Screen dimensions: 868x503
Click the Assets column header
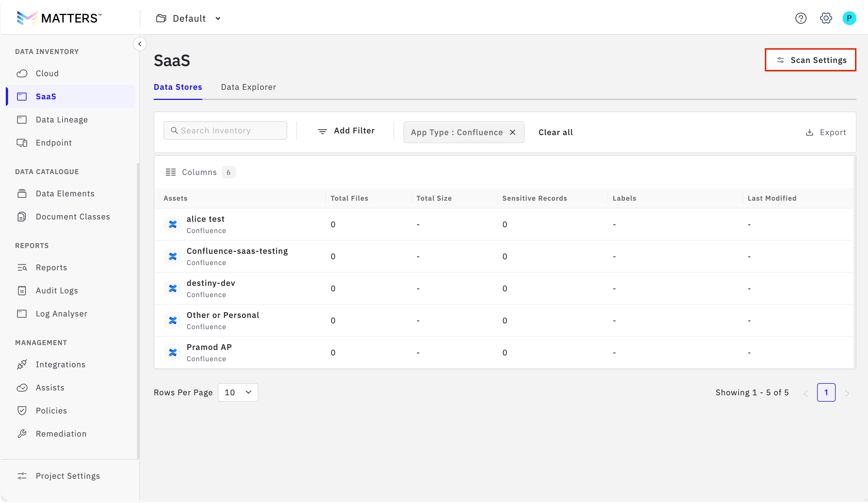click(x=175, y=198)
